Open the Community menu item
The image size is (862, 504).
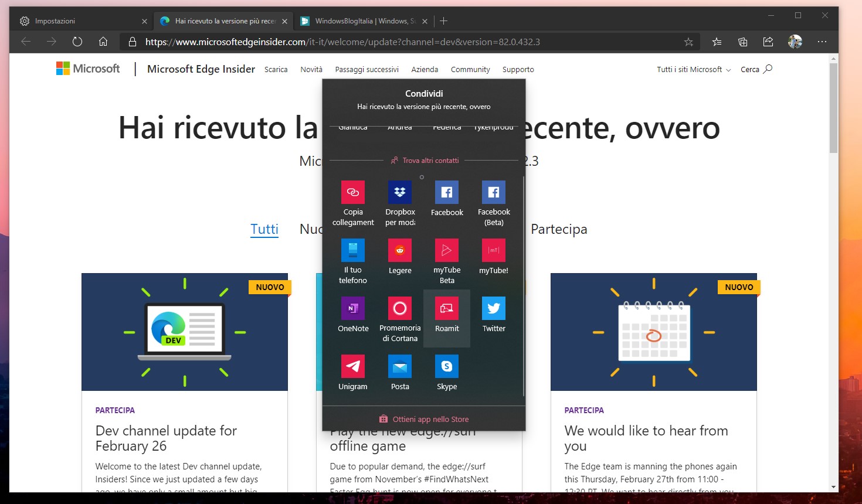point(470,69)
